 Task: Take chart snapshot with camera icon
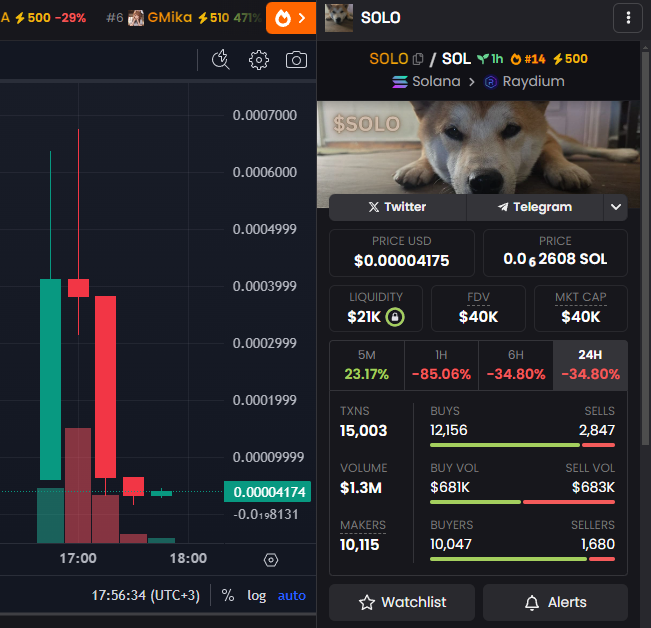point(296,60)
